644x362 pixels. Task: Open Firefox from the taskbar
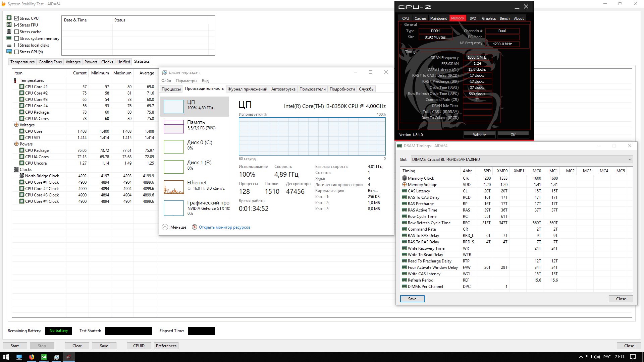(32, 357)
